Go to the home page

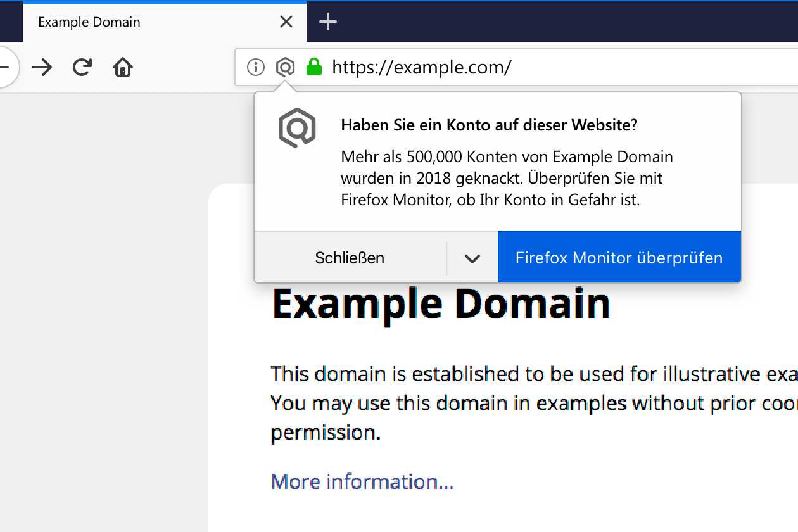[x=123, y=66]
